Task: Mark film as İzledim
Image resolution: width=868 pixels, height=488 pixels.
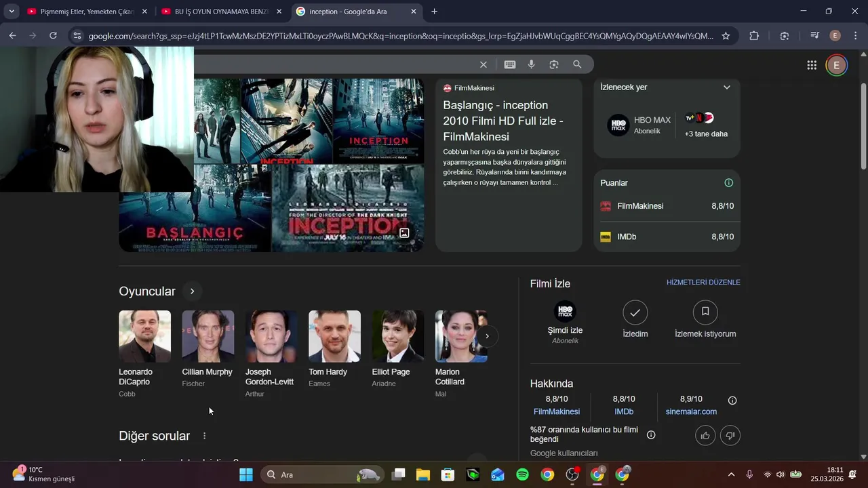Action: click(x=635, y=319)
